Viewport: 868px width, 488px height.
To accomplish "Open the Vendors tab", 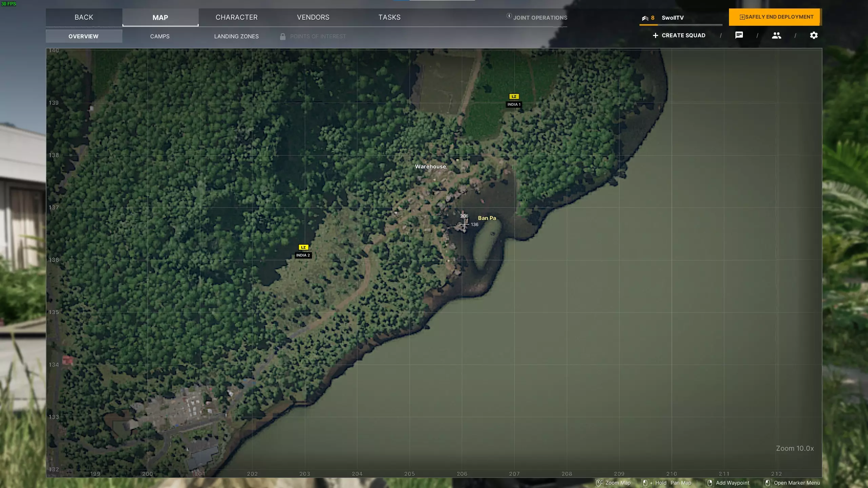I will tap(313, 17).
